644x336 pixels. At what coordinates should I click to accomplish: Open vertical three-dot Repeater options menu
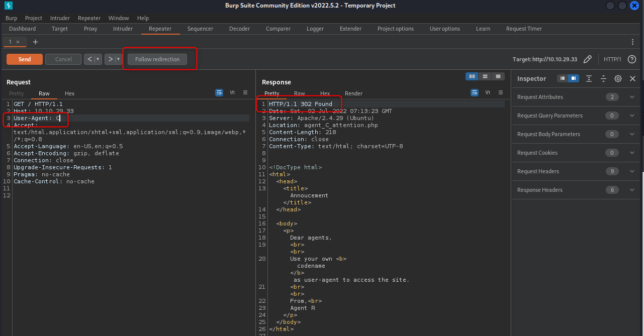[x=632, y=42]
